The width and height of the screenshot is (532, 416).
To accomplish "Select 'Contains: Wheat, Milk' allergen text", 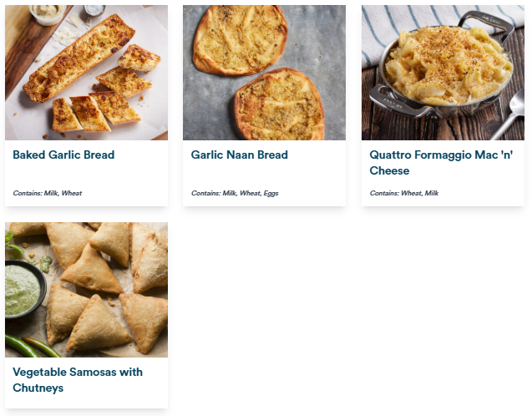I will (404, 193).
